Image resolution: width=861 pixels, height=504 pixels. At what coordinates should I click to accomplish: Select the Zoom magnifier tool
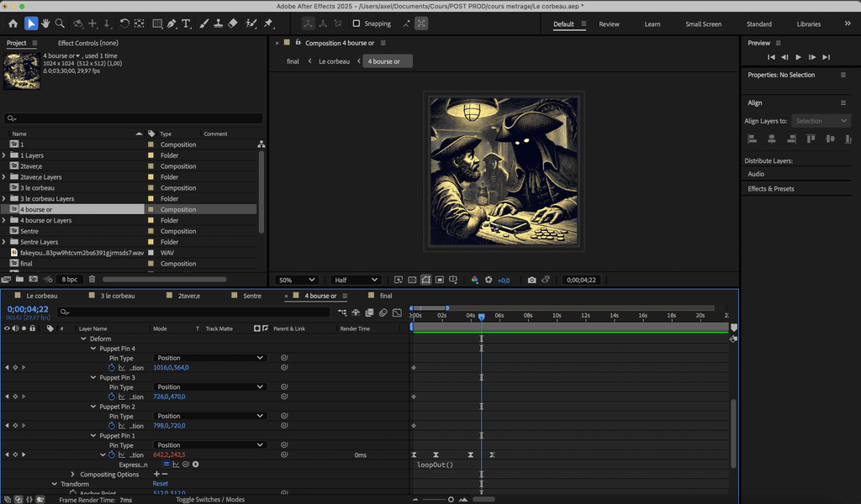click(x=60, y=24)
